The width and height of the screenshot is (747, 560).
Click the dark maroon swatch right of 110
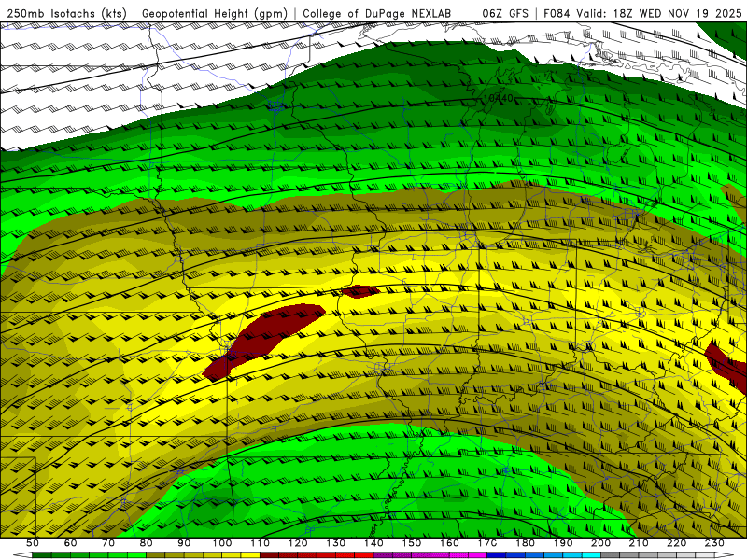click(x=270, y=555)
